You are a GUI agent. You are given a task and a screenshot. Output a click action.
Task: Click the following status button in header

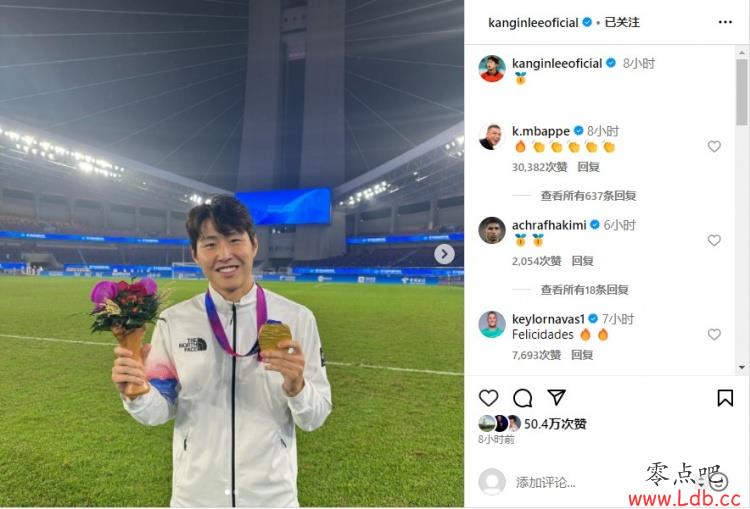pos(622,22)
